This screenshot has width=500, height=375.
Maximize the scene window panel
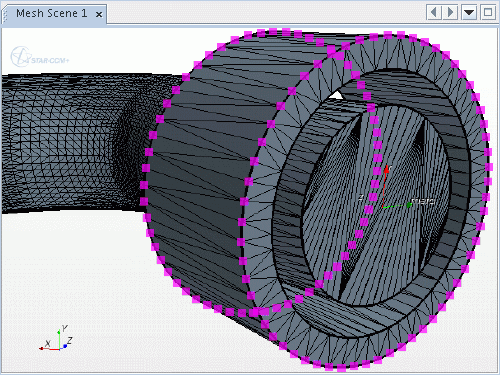488,13
